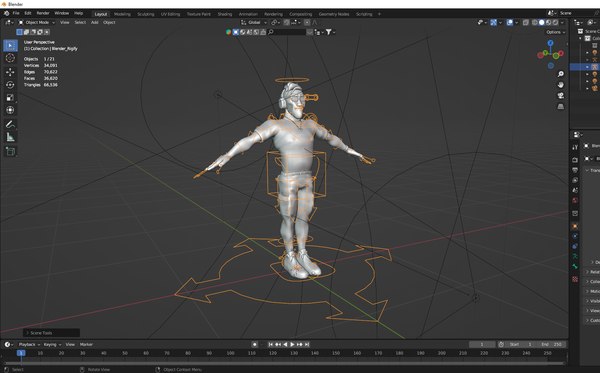The width and height of the screenshot is (600, 373).
Task: Switch to solid viewport shading
Action: point(541,23)
